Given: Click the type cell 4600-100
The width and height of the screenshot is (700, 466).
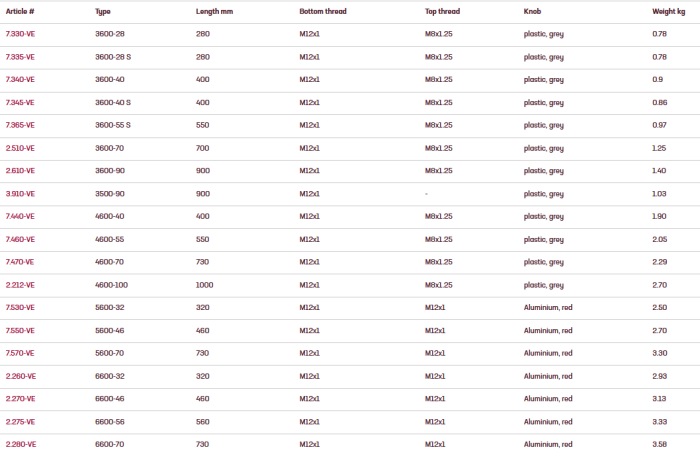Looking at the screenshot, I should pyautogui.click(x=113, y=284).
